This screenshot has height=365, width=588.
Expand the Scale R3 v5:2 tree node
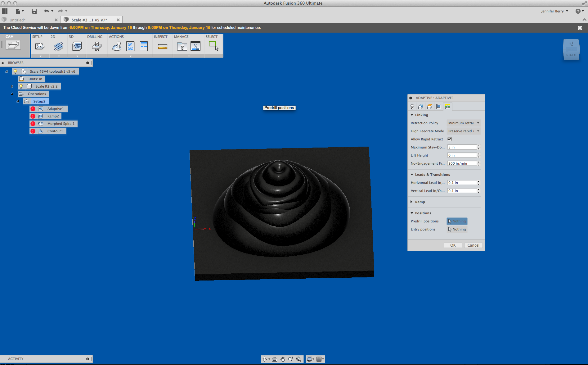click(x=12, y=86)
